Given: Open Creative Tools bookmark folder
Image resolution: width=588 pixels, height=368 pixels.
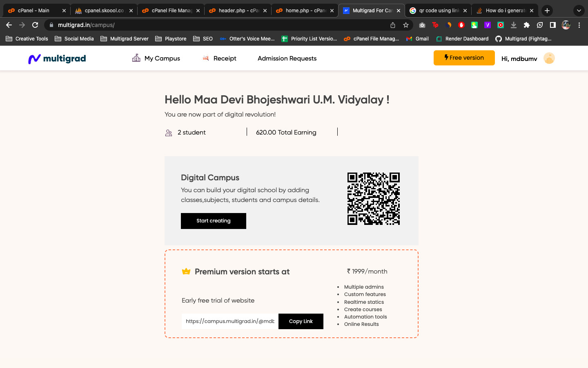Looking at the screenshot, I should pyautogui.click(x=27, y=39).
